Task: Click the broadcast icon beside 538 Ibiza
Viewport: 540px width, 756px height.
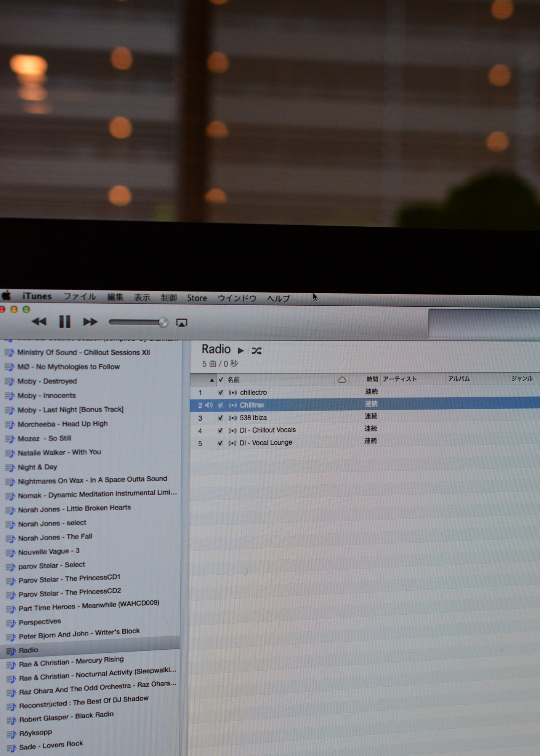Action: click(x=232, y=418)
